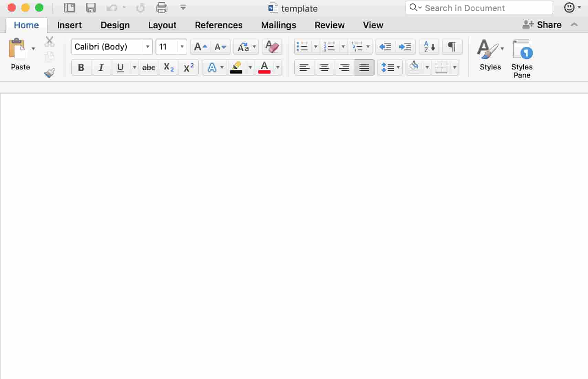Expand bullet library dropdown arrow
The width and height of the screenshot is (588, 379).
point(315,47)
